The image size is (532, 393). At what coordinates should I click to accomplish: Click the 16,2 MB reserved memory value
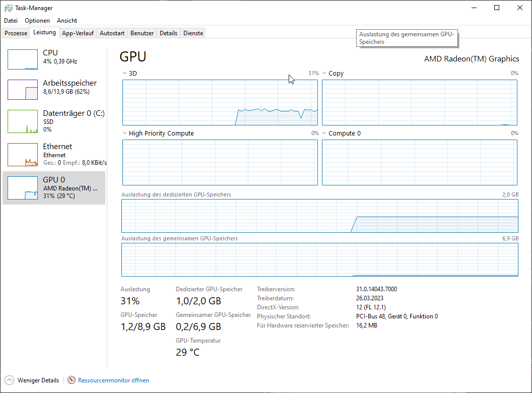pos(367,325)
